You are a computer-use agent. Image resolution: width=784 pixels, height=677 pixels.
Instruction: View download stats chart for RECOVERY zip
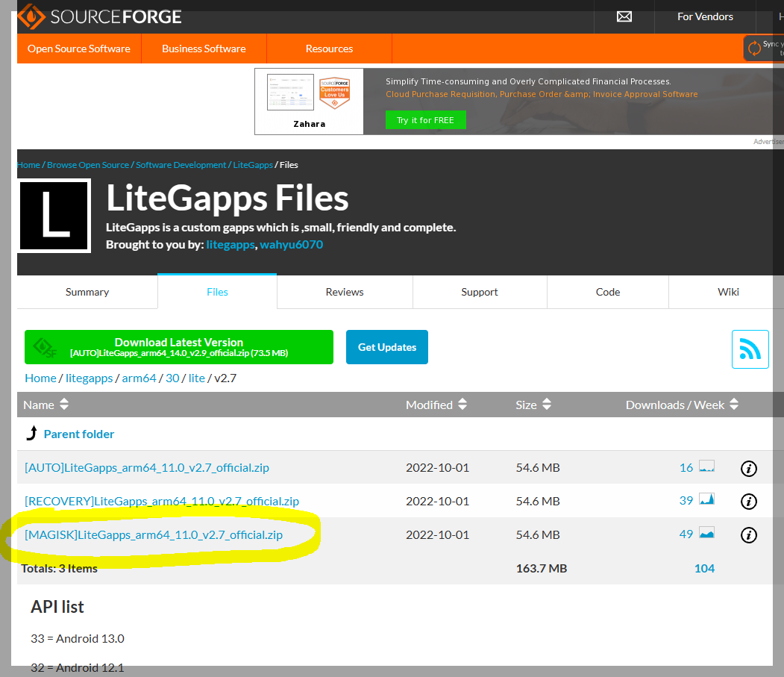pos(706,499)
